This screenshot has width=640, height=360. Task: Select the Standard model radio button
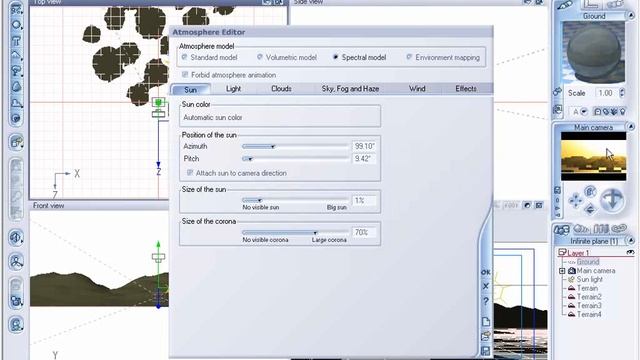pyautogui.click(x=184, y=58)
